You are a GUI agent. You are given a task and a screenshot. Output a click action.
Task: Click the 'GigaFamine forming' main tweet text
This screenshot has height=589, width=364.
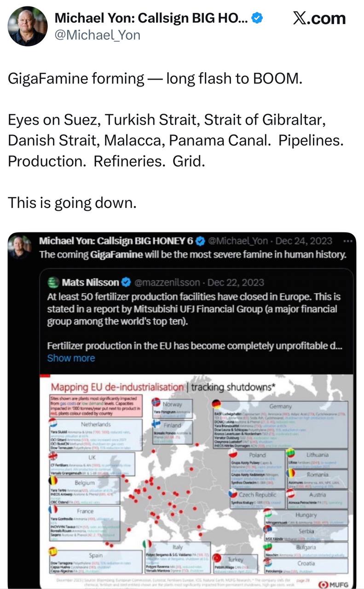pos(156,79)
